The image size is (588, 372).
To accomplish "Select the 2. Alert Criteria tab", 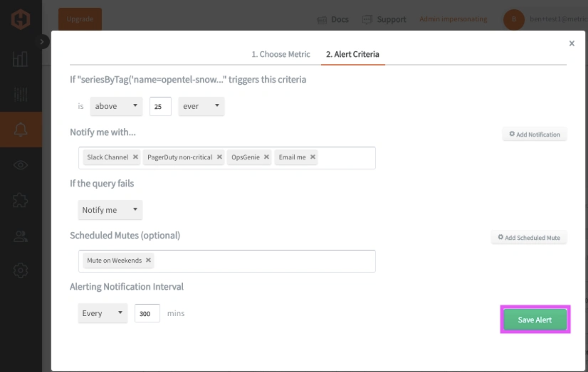I will [353, 54].
